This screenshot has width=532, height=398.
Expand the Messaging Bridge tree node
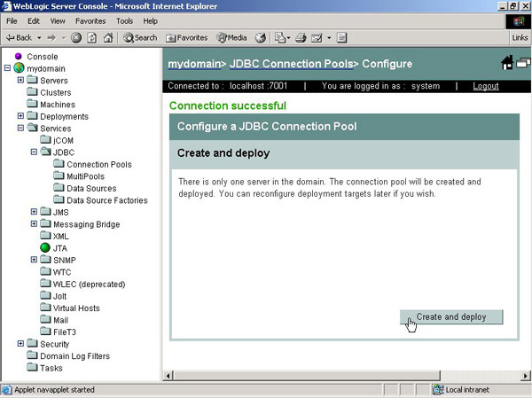click(34, 223)
